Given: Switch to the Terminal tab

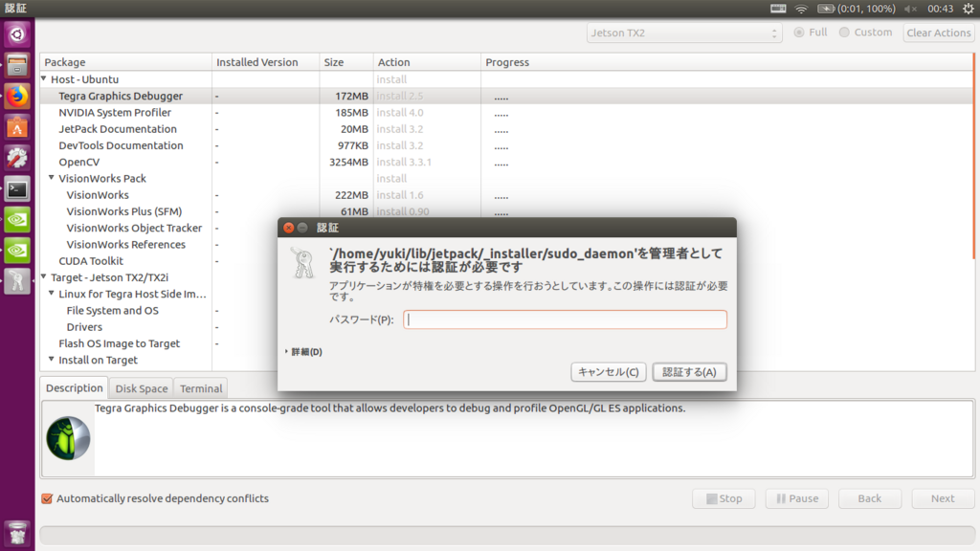Looking at the screenshot, I should pos(201,388).
